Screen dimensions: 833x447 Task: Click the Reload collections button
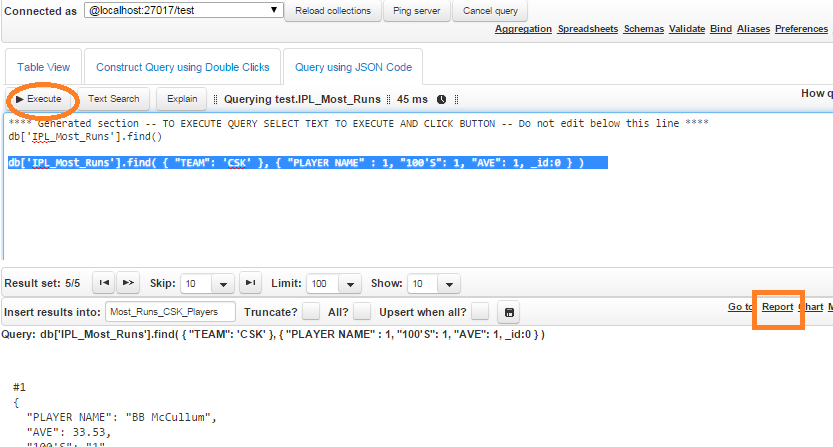[x=333, y=11]
